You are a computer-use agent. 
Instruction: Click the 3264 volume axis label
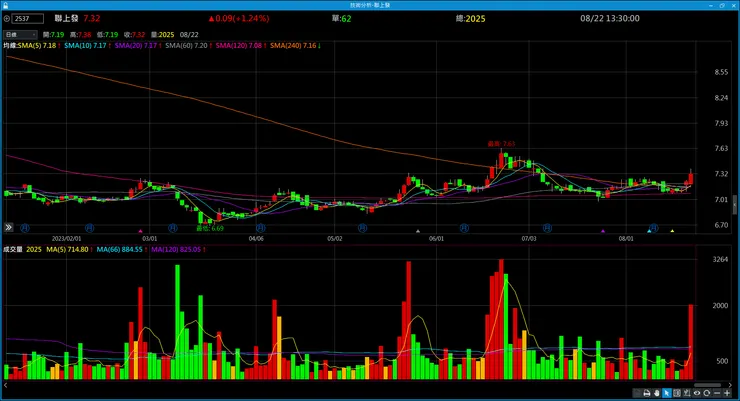pos(720,259)
